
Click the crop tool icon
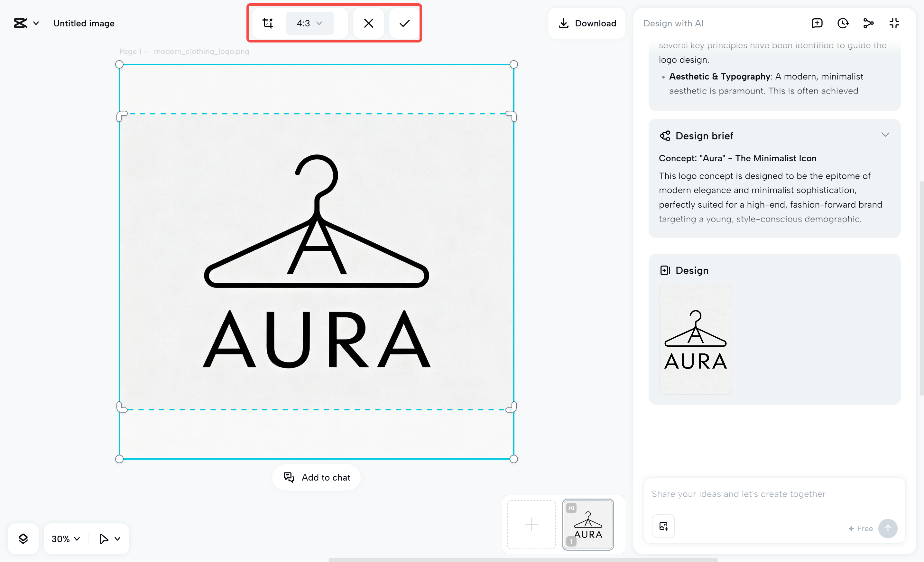267,23
